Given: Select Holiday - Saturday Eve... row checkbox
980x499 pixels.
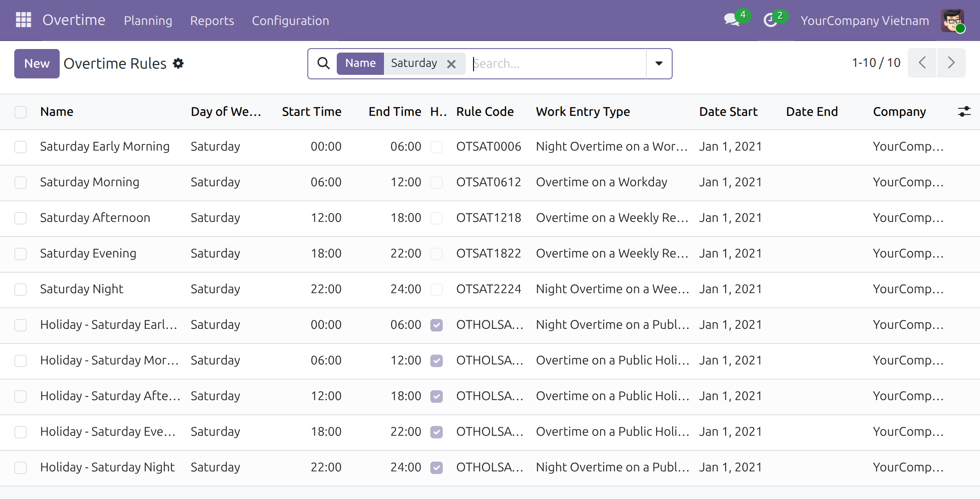Looking at the screenshot, I should (20, 432).
